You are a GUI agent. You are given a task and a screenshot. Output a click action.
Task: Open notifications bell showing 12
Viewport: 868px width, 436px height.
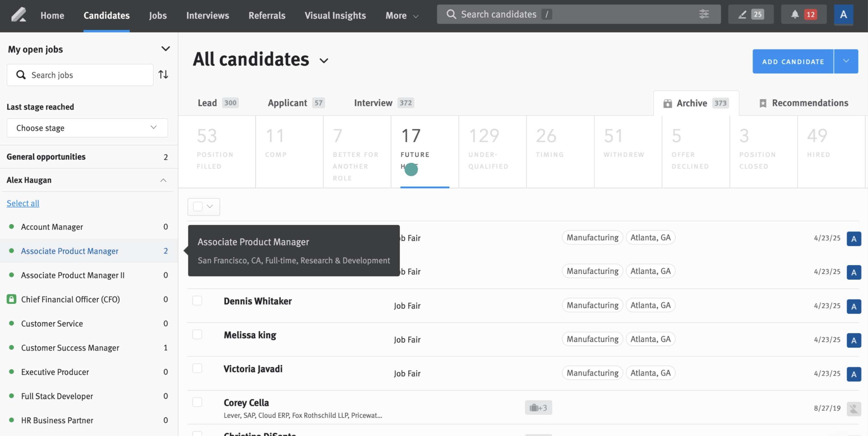[803, 15]
